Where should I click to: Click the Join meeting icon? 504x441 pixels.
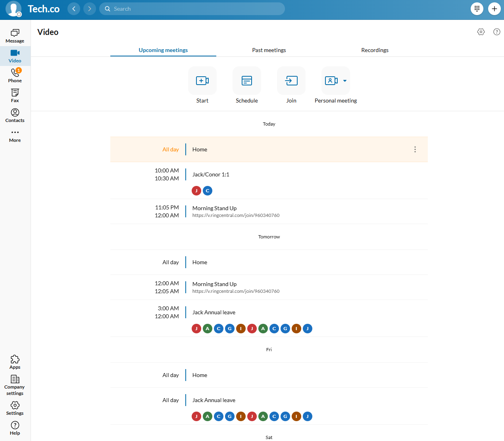291,80
